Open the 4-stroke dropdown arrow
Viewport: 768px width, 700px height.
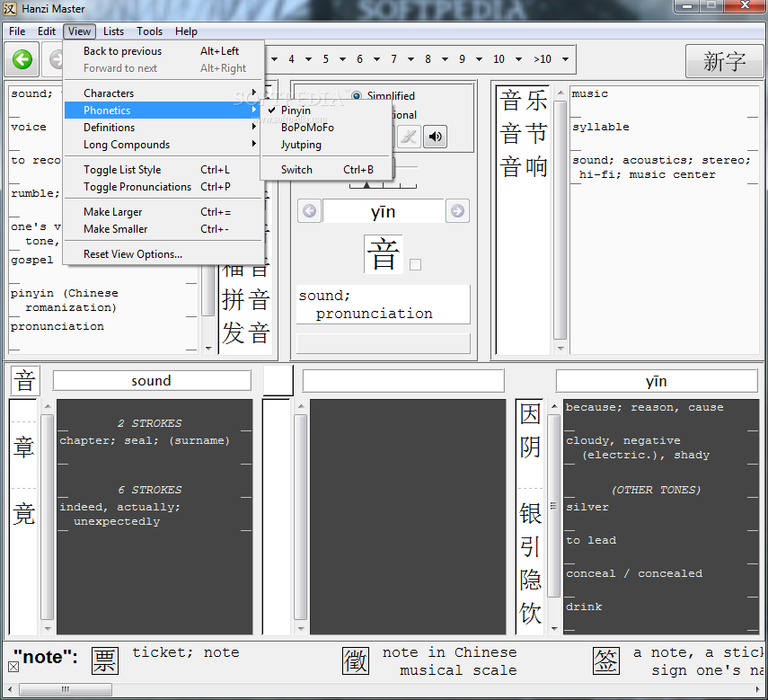309,59
